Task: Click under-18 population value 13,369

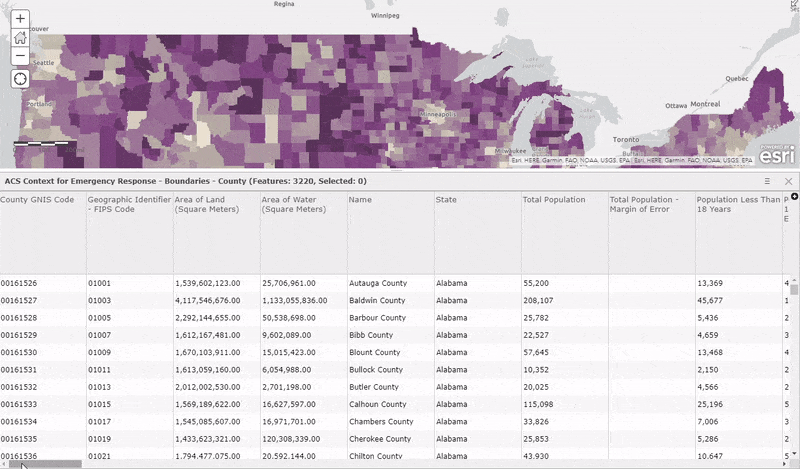Action: click(x=710, y=283)
